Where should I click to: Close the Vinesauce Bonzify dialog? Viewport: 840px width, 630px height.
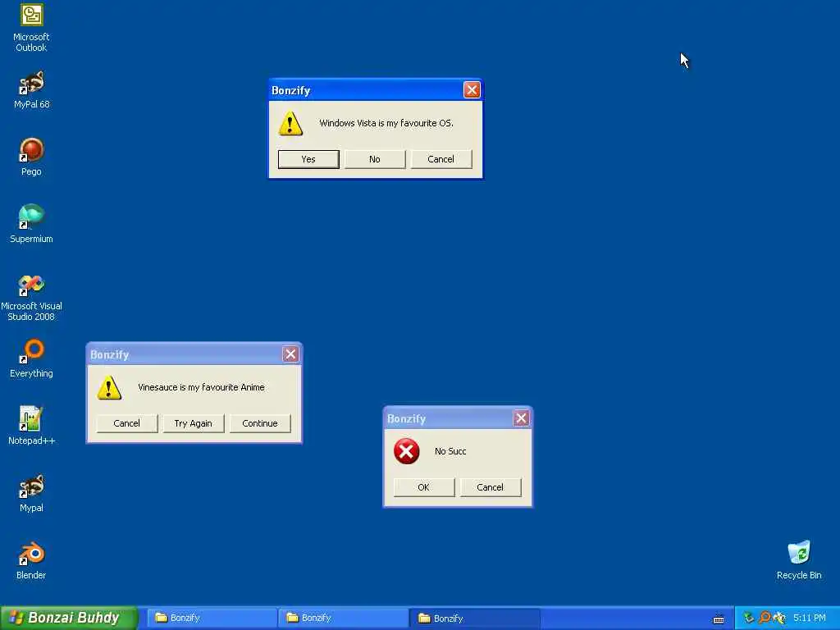[290, 354]
